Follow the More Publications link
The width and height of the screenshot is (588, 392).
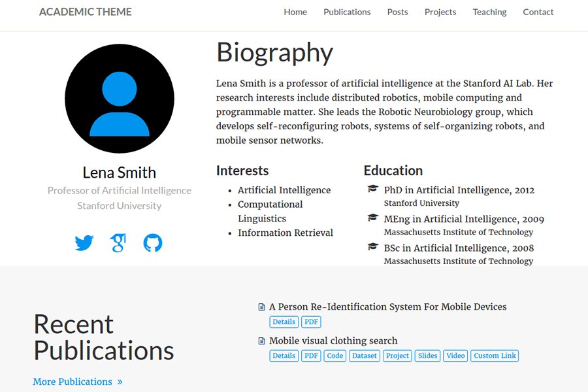[x=78, y=382]
